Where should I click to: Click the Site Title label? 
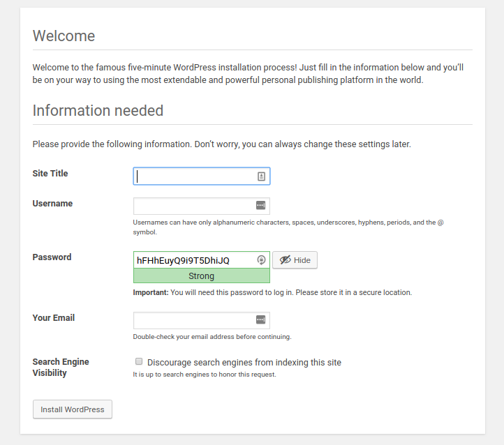coord(50,174)
